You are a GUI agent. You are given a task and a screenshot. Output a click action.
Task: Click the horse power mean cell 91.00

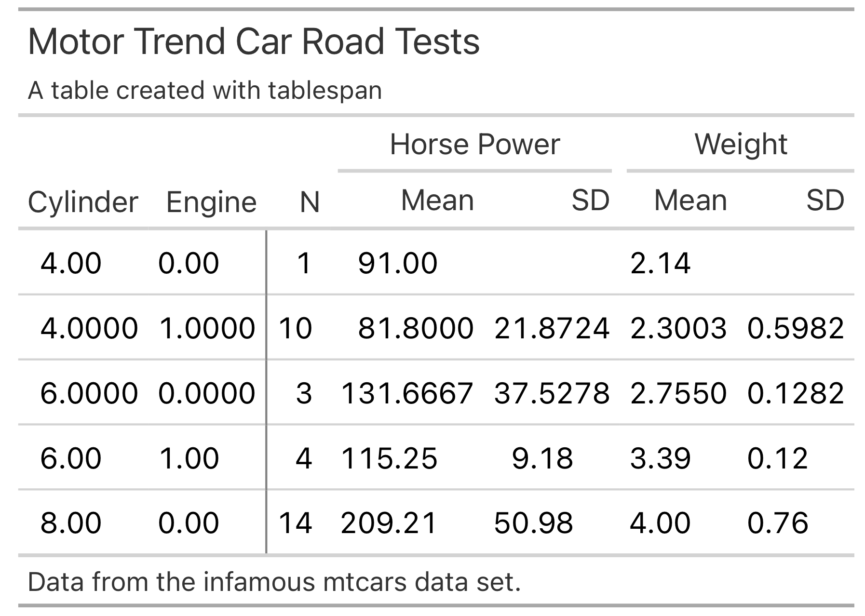pyautogui.click(x=398, y=263)
